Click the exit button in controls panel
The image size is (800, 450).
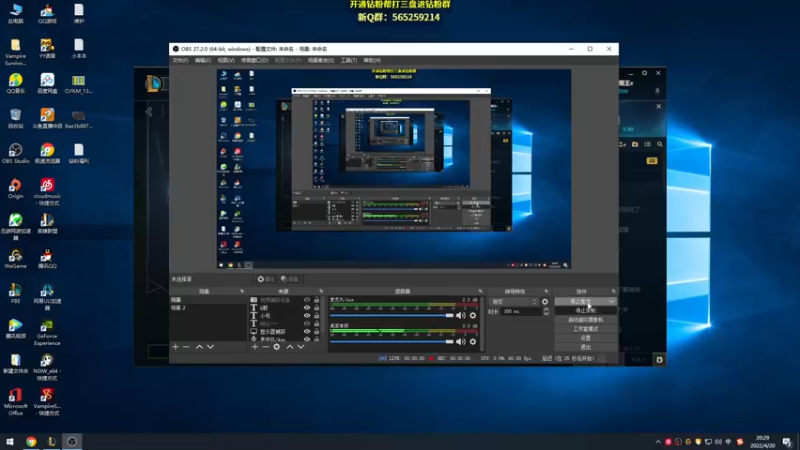click(x=585, y=347)
